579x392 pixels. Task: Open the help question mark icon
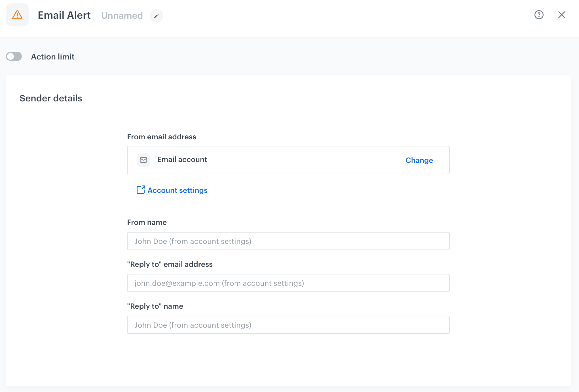(x=539, y=15)
